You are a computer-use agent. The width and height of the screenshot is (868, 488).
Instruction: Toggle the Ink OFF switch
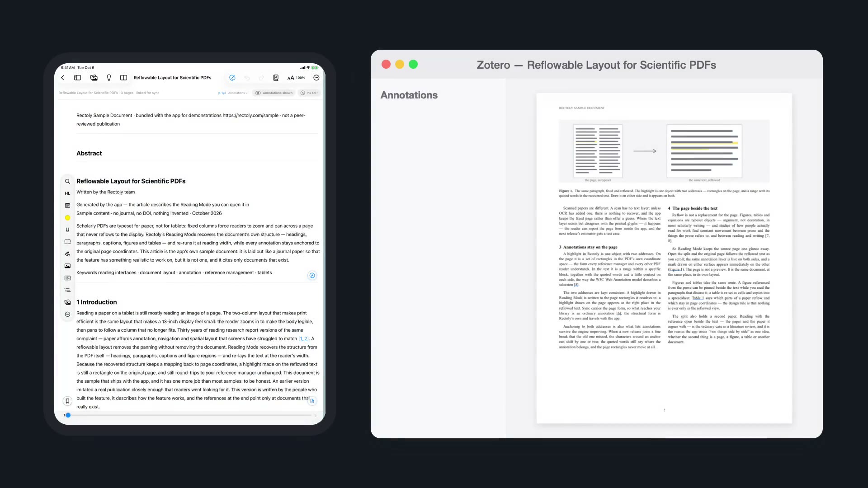[309, 93]
